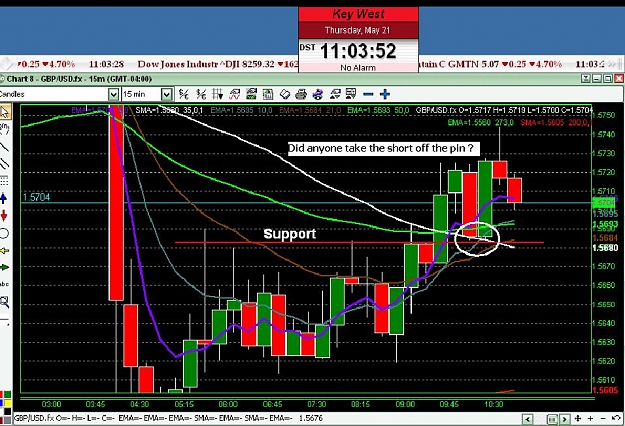Image resolution: width=625 pixels, height=426 pixels.
Task: Click the chart export arrows icon
Action: coord(334,94)
